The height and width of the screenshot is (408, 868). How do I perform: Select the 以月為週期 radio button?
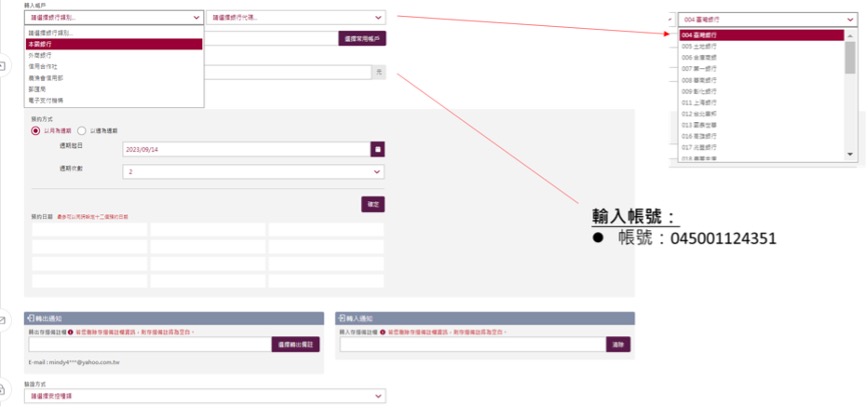coord(36,131)
